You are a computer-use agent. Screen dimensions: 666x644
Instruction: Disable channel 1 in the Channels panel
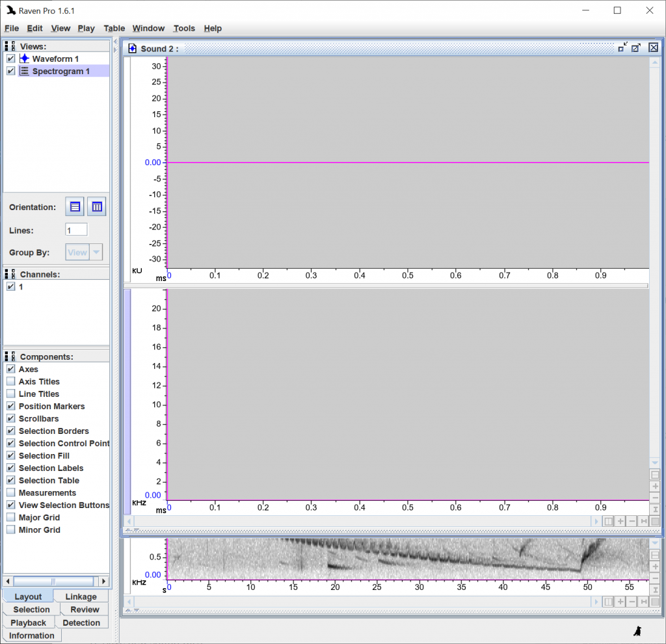(x=9, y=286)
